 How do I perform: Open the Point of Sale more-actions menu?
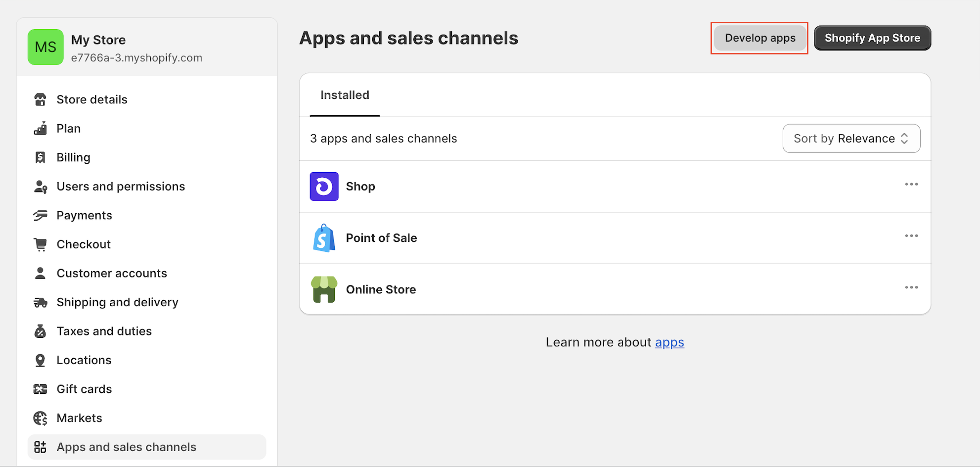pyautogui.click(x=911, y=236)
